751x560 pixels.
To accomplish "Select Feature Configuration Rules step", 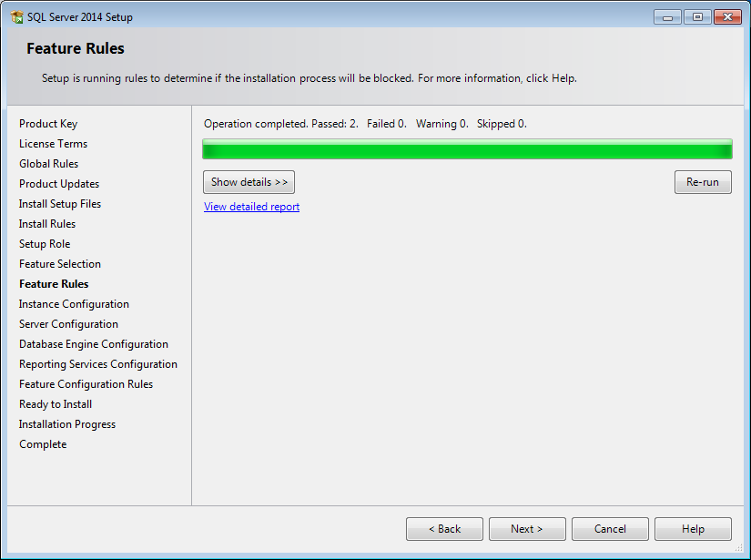I will click(86, 384).
